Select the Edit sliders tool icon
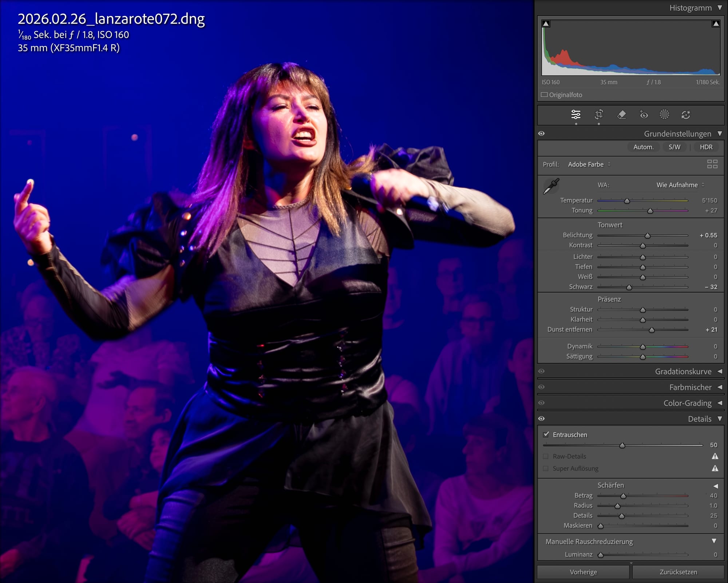 click(576, 115)
